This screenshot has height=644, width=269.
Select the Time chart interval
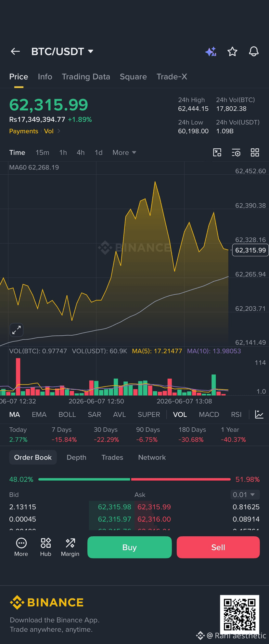[x=17, y=153]
